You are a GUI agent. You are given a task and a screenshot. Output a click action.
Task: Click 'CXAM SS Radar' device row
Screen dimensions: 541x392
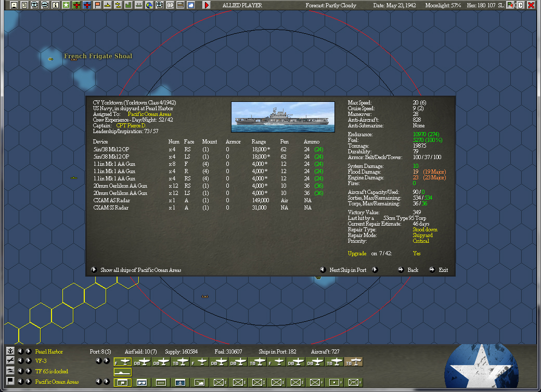click(x=202, y=207)
